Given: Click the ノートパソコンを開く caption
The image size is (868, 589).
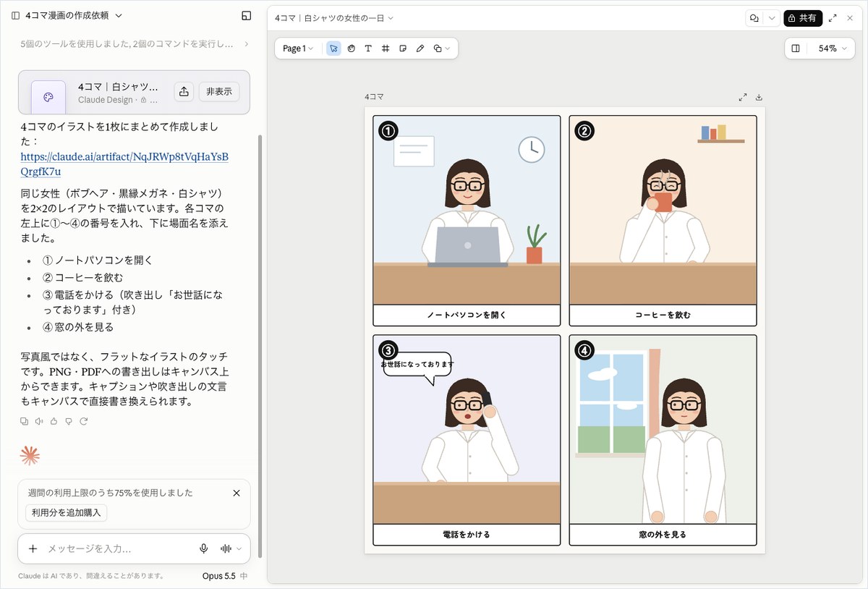Looking at the screenshot, I should click(x=467, y=315).
